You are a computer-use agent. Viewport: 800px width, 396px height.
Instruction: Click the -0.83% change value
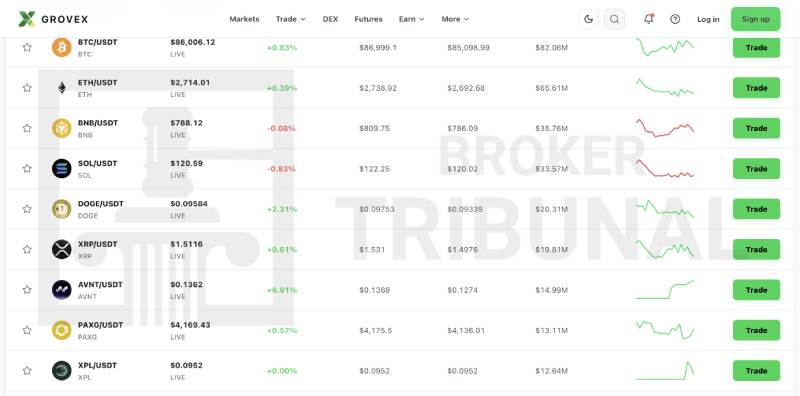point(281,169)
